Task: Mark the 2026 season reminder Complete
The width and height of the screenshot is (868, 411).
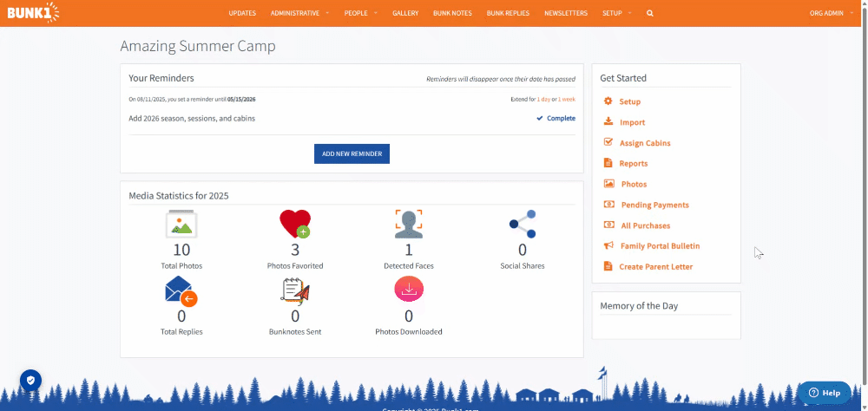Action: [556, 119]
